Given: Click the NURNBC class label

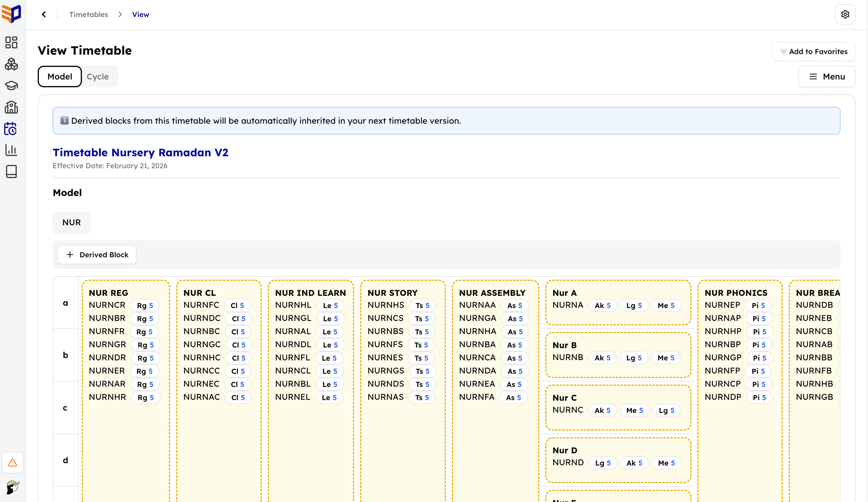Looking at the screenshot, I should point(202,331).
